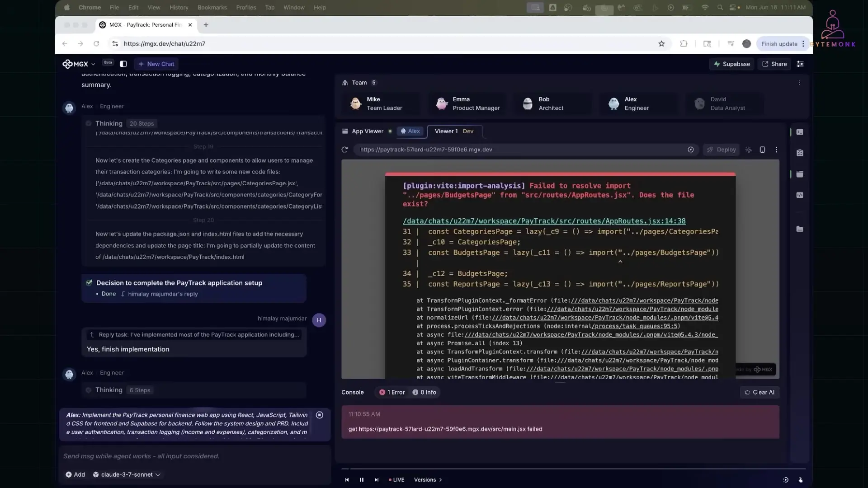Open the Decision to complete PayTrack card

(x=194, y=288)
